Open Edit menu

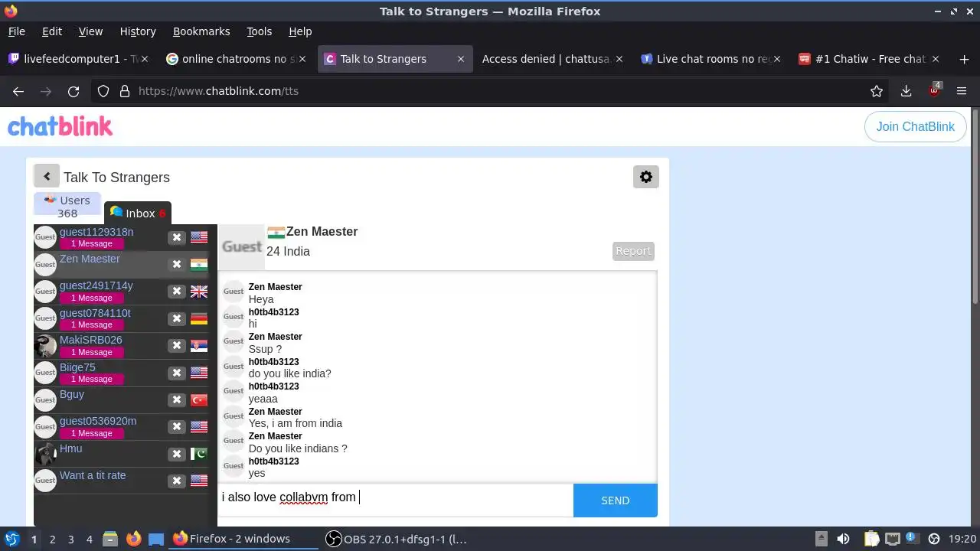(52, 31)
